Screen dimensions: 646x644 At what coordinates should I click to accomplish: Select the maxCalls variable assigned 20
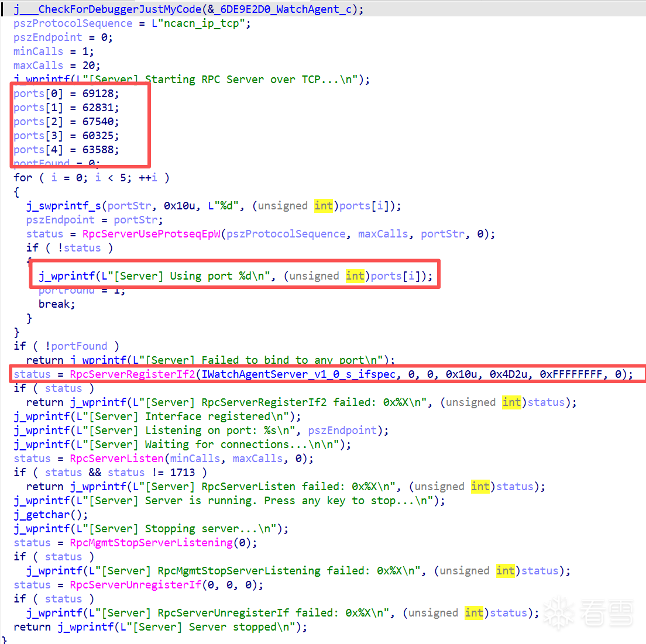click(38, 66)
